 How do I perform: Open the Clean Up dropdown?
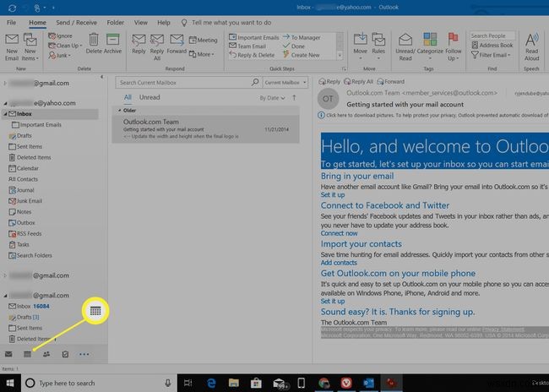coord(65,46)
